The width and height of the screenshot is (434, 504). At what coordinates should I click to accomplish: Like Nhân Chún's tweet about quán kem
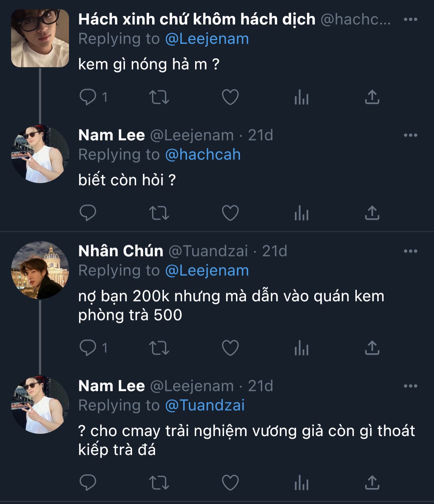coord(230,348)
